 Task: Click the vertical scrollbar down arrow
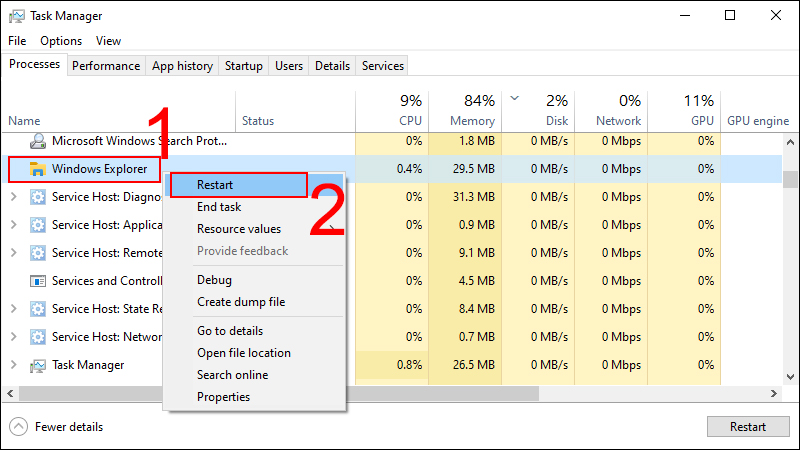coord(790,377)
